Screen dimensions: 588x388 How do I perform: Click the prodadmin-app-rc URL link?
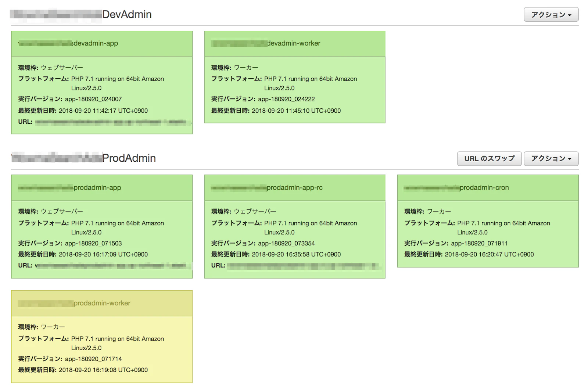(305, 266)
